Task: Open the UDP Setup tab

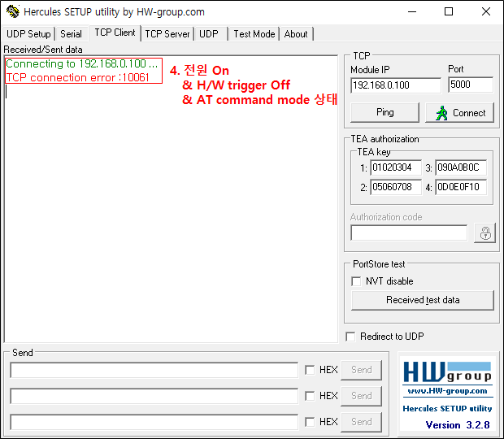Action: [x=28, y=34]
